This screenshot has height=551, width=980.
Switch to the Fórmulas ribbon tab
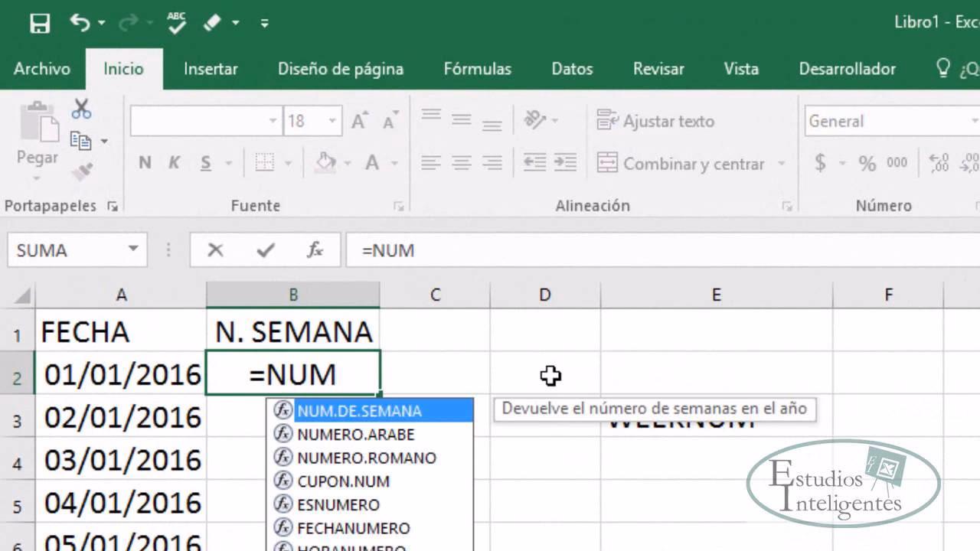point(477,69)
